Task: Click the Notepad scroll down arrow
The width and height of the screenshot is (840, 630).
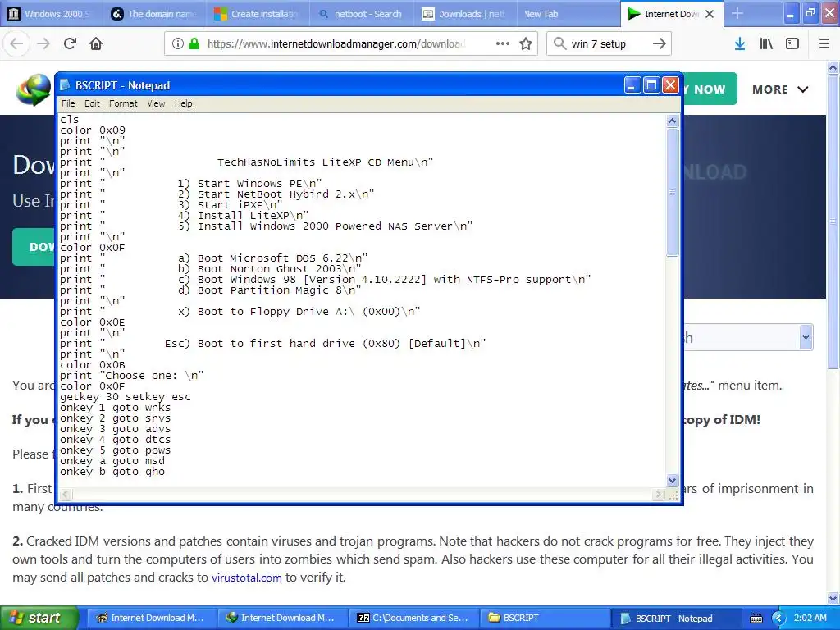Action: click(672, 480)
